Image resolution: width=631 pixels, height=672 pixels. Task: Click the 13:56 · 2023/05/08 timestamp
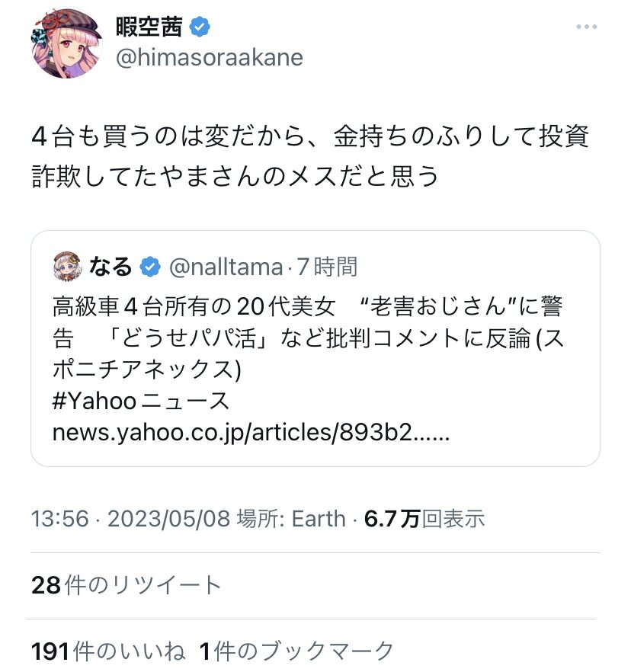tap(130, 520)
